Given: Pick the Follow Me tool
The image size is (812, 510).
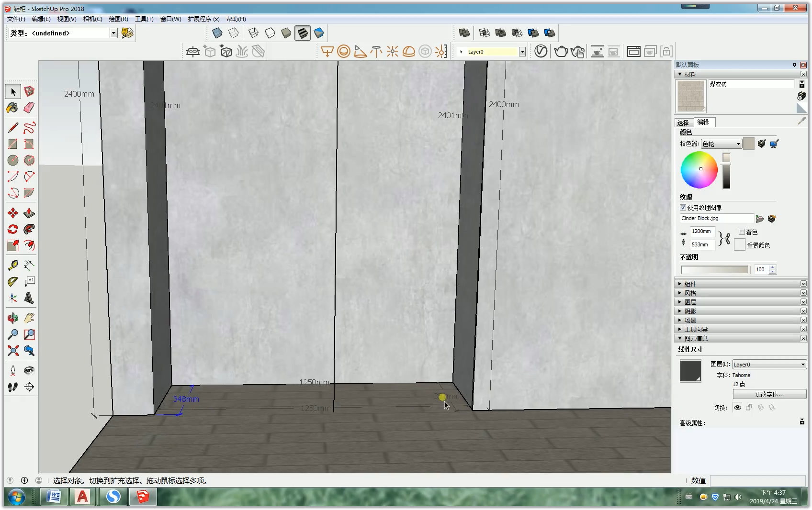Looking at the screenshot, I should click(x=29, y=229).
